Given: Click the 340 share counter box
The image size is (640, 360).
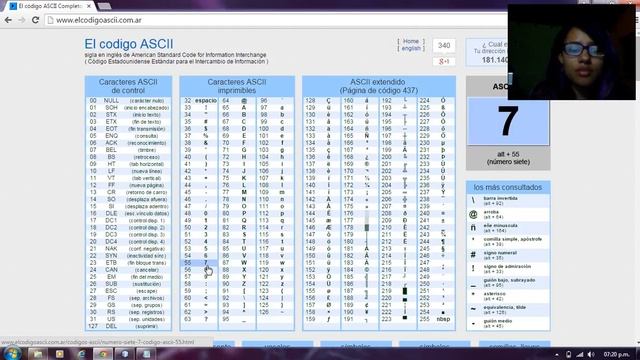Looking at the screenshot, I should [x=444, y=46].
